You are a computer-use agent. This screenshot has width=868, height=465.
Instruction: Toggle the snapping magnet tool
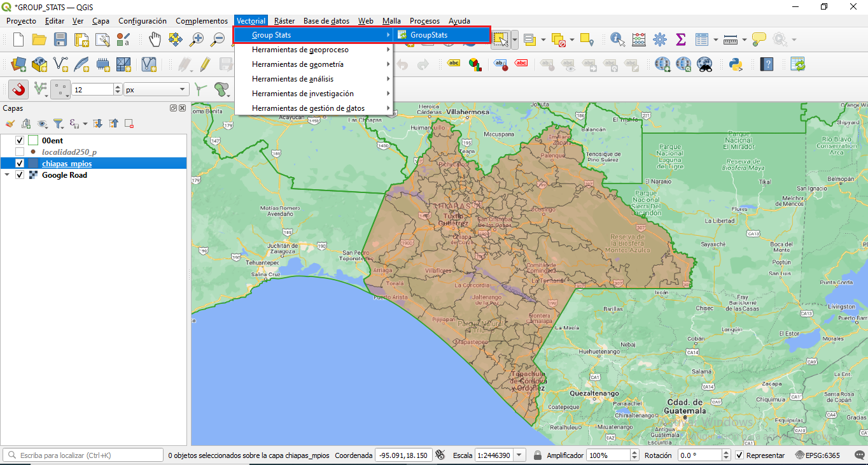tap(18, 90)
